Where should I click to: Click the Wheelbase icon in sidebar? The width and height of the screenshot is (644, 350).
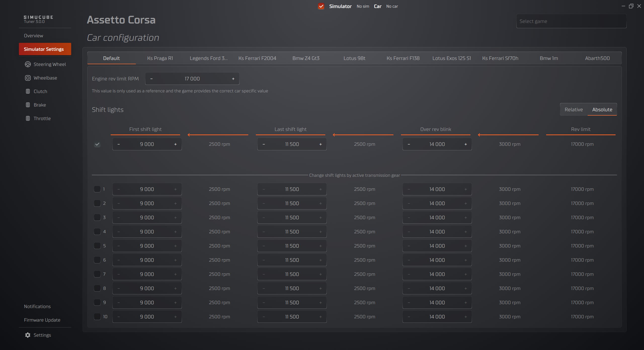point(28,78)
